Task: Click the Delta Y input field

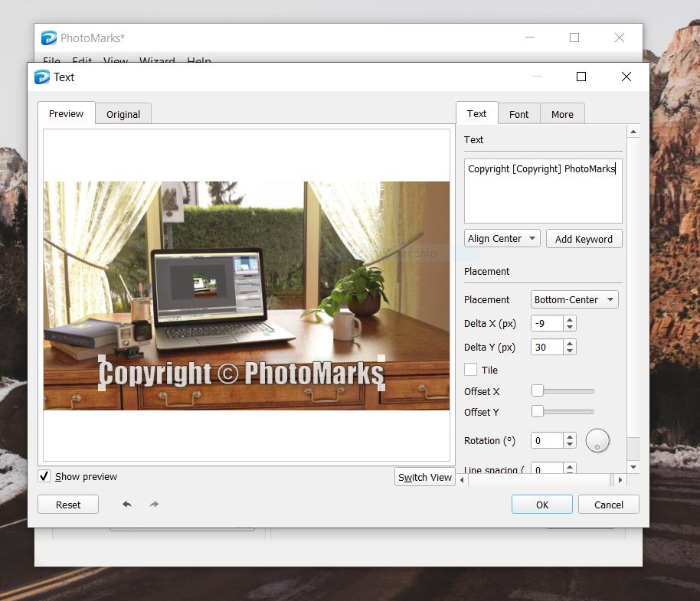Action: click(x=548, y=347)
